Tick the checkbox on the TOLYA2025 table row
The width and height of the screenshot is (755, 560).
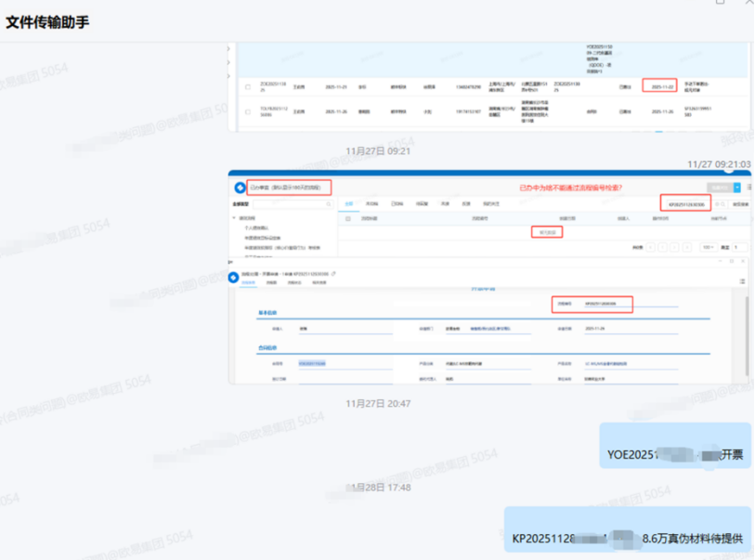[x=247, y=111]
